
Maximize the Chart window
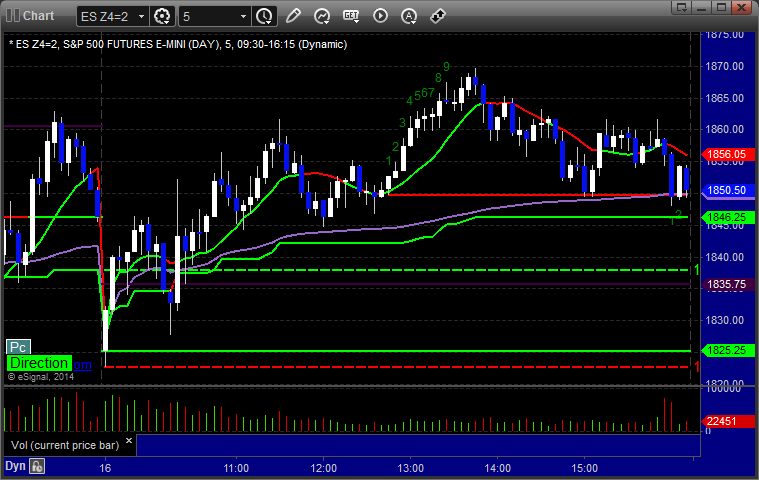point(721,7)
